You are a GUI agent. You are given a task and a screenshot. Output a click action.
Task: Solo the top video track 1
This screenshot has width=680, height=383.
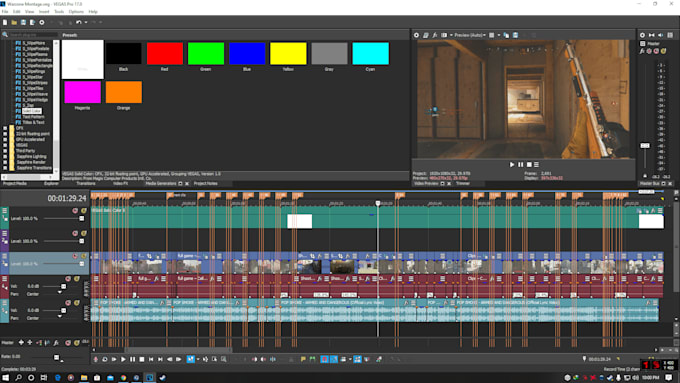[x=84, y=211]
